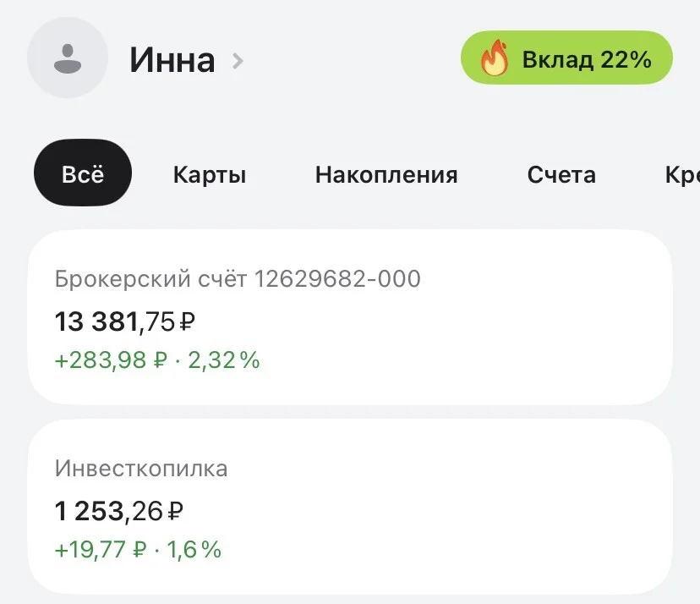Switch to the Счета tab
The height and width of the screenshot is (604, 700).
(x=561, y=174)
